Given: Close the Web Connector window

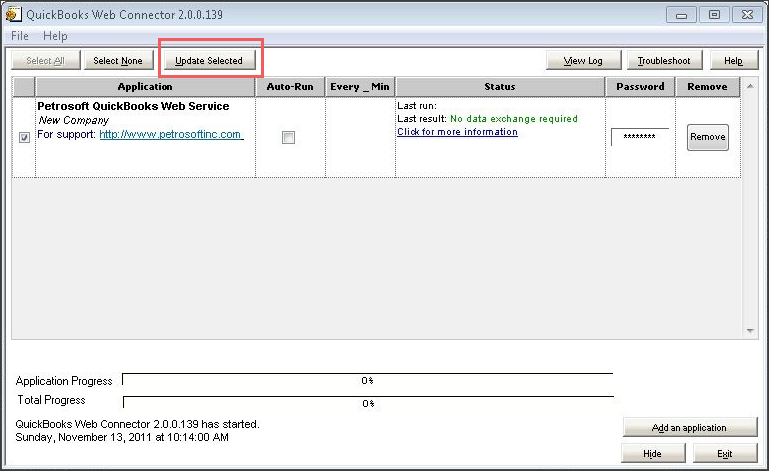Looking at the screenshot, I should 747,15.
